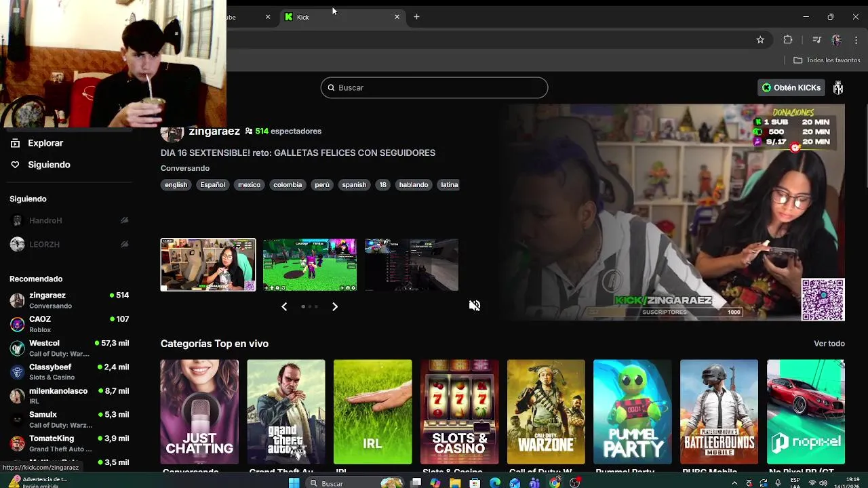The width and height of the screenshot is (868, 488).
Task: Click the Kick logo on the browser tab
Action: pos(289,17)
